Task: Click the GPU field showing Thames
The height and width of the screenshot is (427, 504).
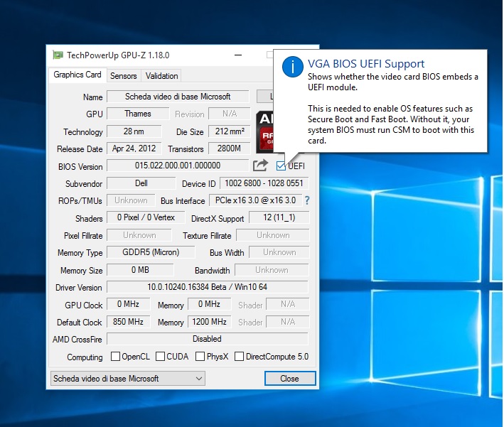Action: click(138, 114)
